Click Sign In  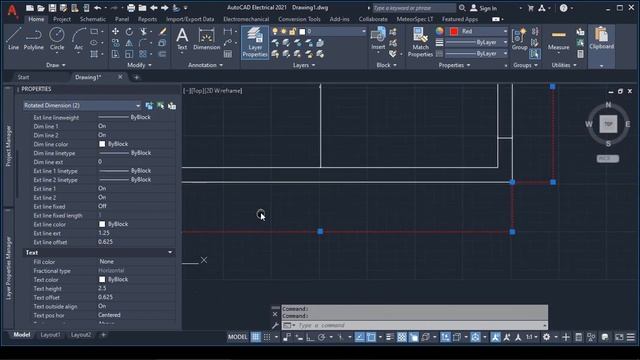coord(484,8)
